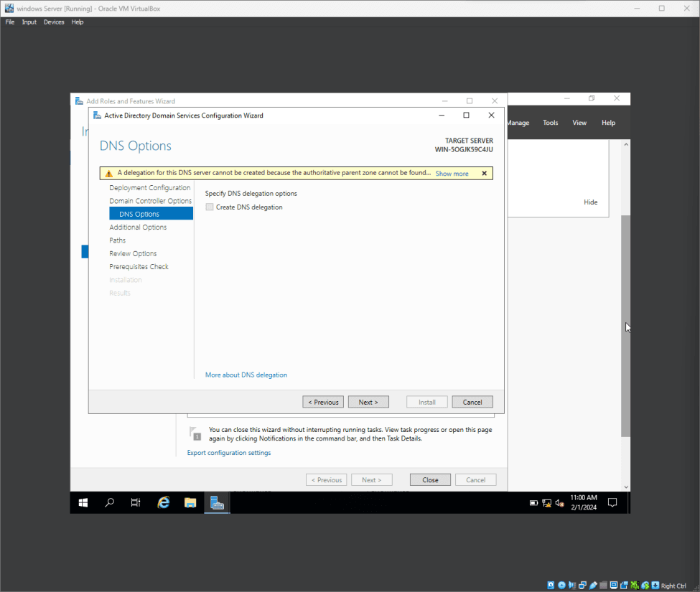Click the battery tray icon
This screenshot has height=592, width=700.
coord(533,503)
